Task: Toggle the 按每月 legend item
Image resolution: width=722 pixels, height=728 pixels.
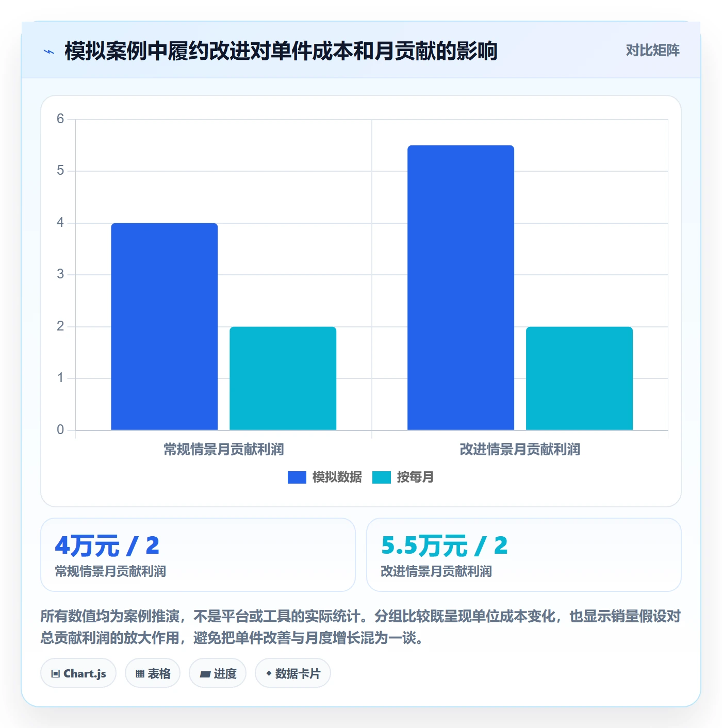Action: [x=403, y=477]
